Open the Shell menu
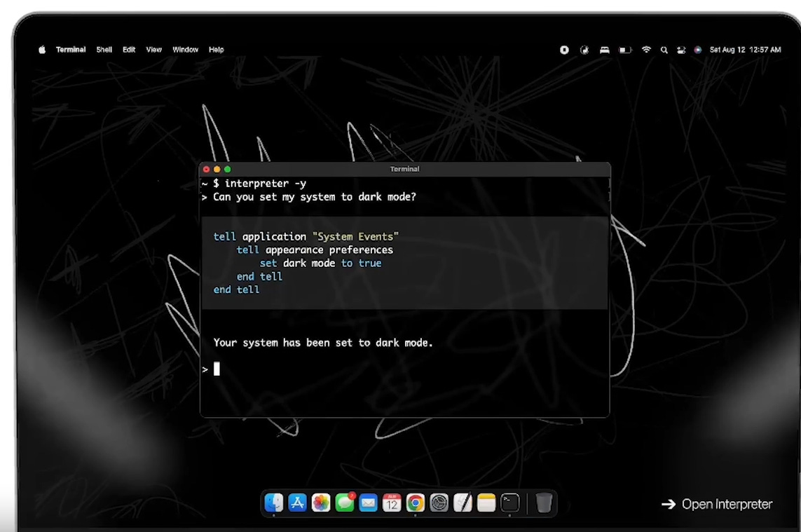Image resolution: width=801 pixels, height=532 pixels. [x=104, y=50]
